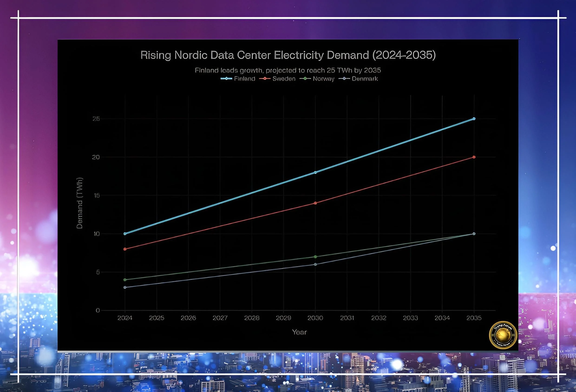
Task: Select Finland's 2035 data point
Action: [474, 119]
